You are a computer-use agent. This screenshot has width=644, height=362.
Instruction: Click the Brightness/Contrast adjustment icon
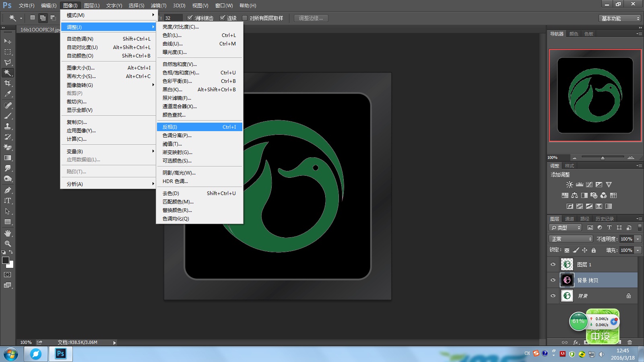(x=570, y=185)
